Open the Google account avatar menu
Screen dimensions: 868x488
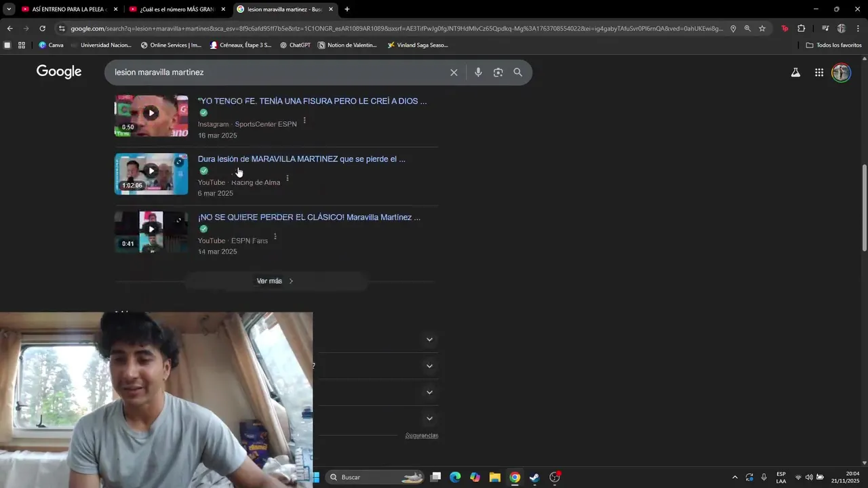(841, 73)
